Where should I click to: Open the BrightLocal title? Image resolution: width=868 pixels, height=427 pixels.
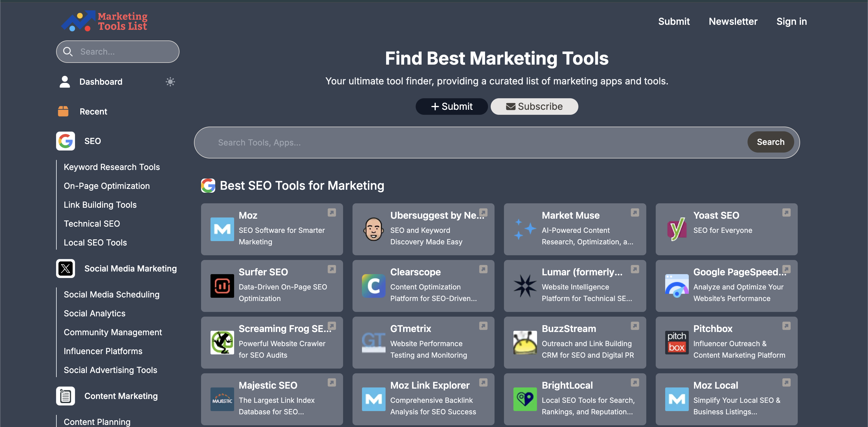[x=567, y=385]
